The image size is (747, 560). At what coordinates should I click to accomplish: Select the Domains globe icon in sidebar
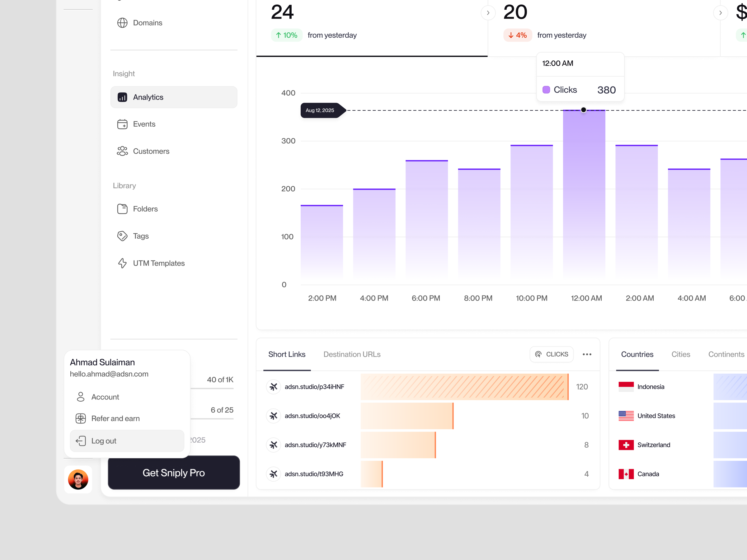click(x=122, y=23)
